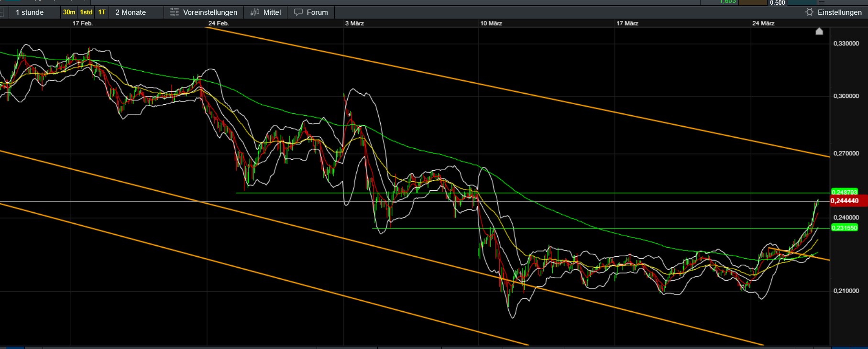Switch to the 30m interval

tap(69, 12)
